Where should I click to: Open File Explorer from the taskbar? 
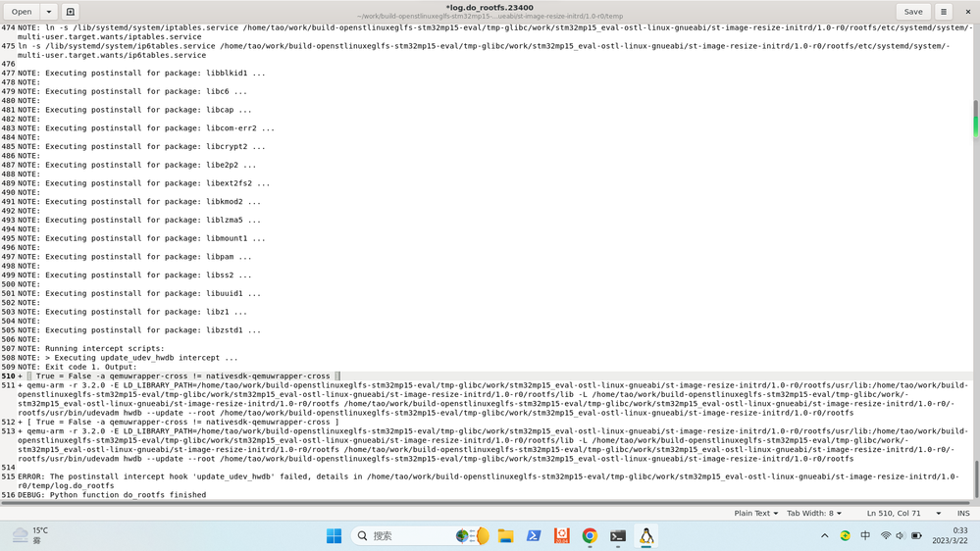[x=505, y=535]
